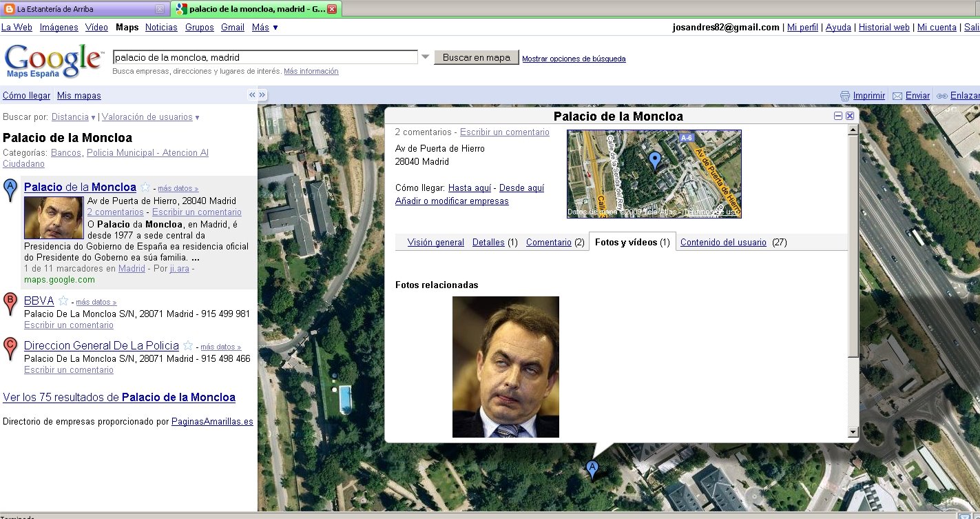This screenshot has height=519, width=980.
Task: Click the result thumbnail photo in left panel
Action: click(x=54, y=218)
